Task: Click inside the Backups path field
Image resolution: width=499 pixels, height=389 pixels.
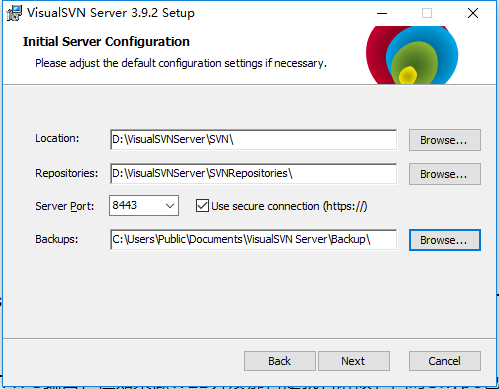Action: tap(253, 240)
